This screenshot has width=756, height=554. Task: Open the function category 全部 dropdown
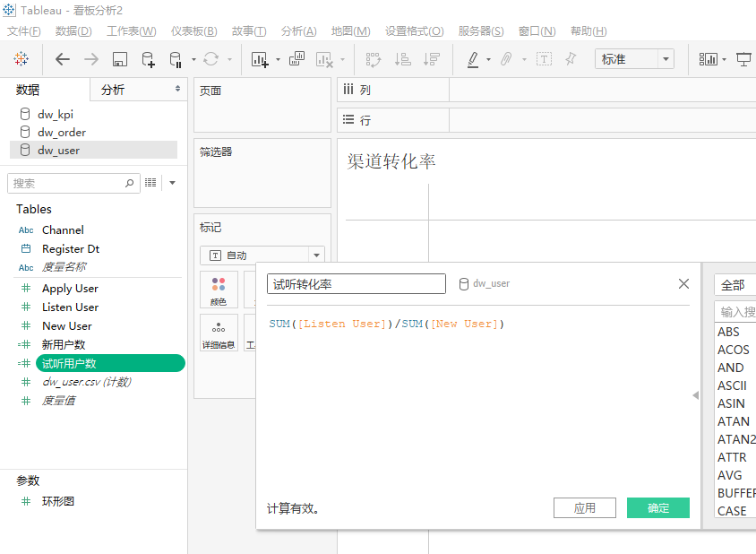[735, 285]
